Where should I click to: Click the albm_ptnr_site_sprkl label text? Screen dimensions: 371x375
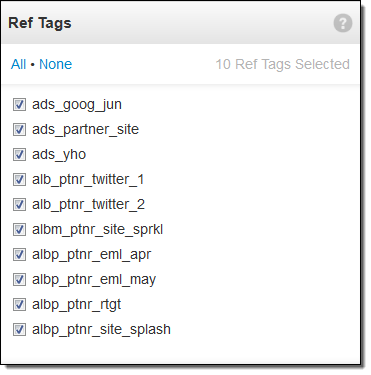coord(97,230)
